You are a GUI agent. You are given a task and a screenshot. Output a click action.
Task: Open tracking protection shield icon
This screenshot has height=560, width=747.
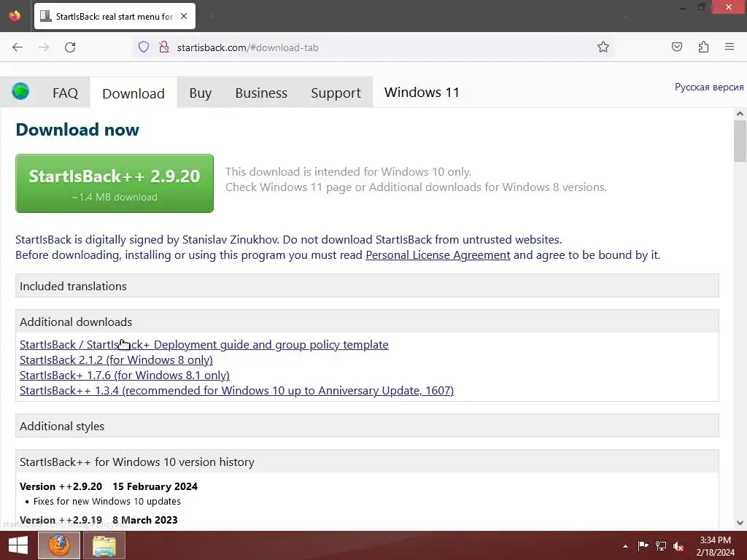[x=144, y=47]
